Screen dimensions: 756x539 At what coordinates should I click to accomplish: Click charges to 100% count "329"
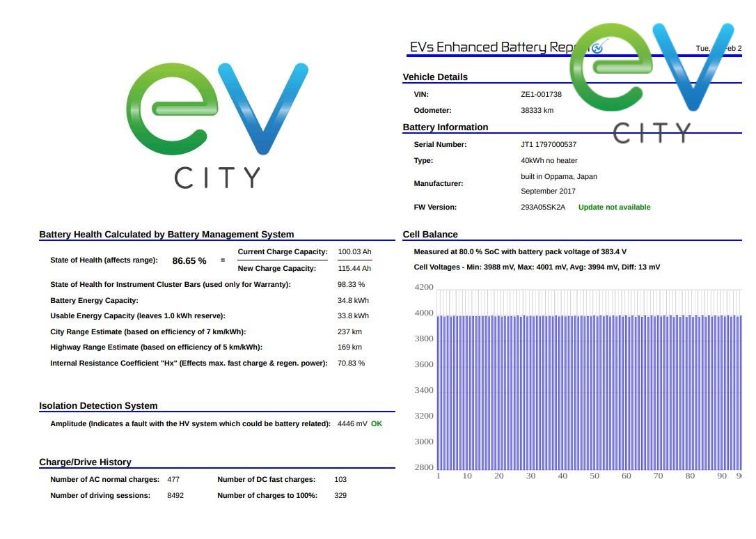pyautogui.click(x=340, y=496)
